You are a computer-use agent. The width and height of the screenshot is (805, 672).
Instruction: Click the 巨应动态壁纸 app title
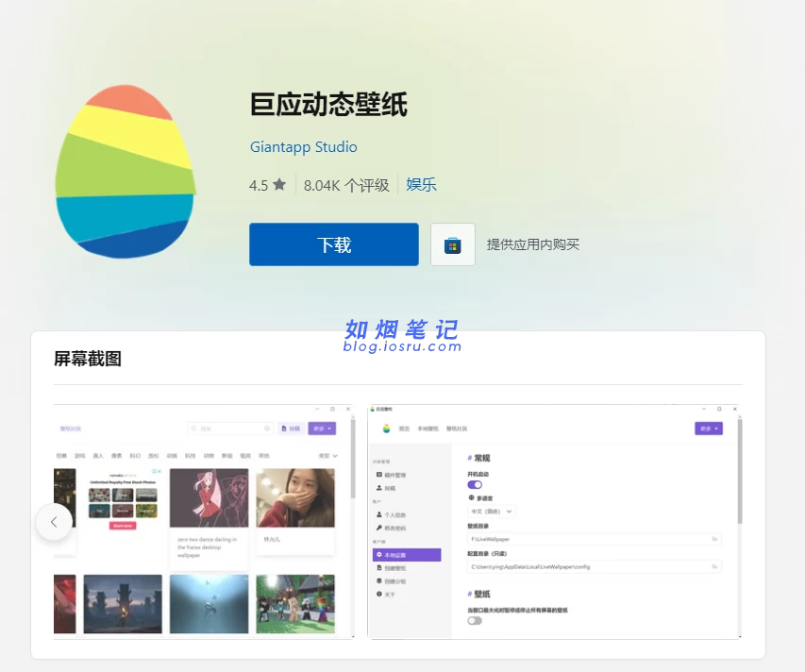click(328, 104)
